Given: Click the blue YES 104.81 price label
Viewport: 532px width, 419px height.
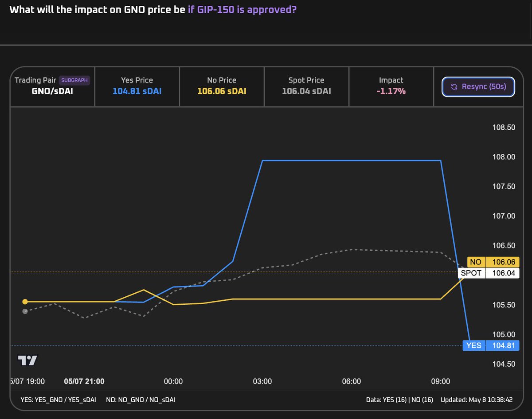Looking at the screenshot, I should (x=491, y=345).
